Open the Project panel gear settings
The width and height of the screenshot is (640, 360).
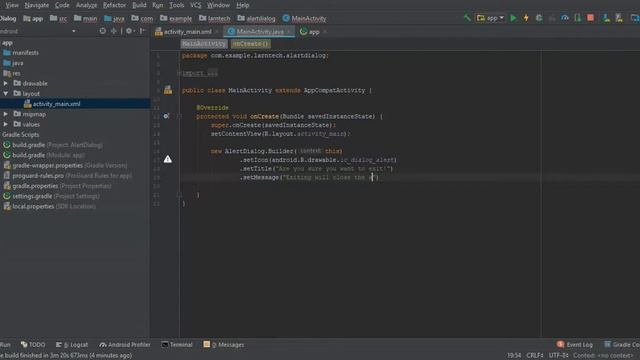[x=129, y=31]
